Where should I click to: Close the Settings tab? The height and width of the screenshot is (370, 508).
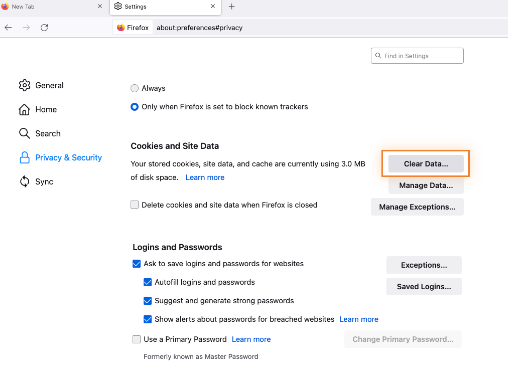[x=213, y=6]
